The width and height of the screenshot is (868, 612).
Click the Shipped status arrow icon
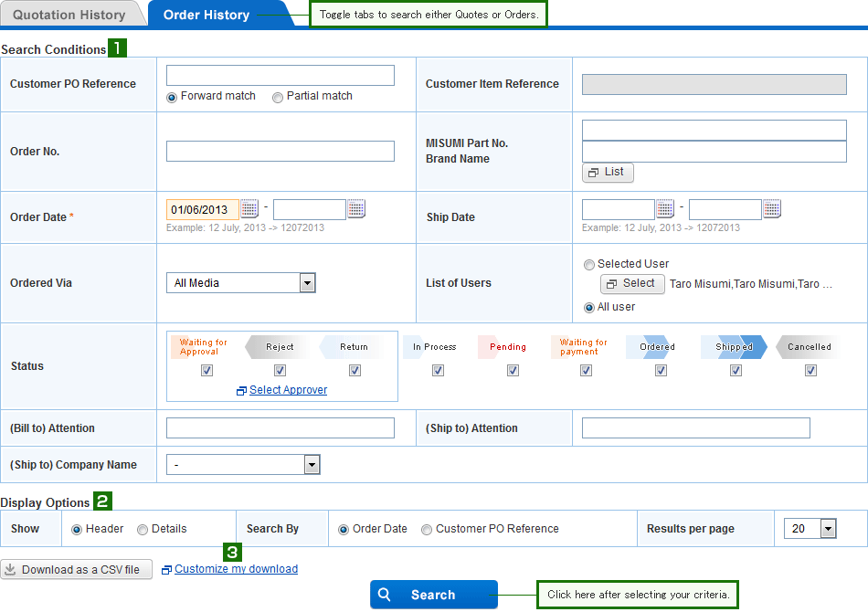click(735, 347)
